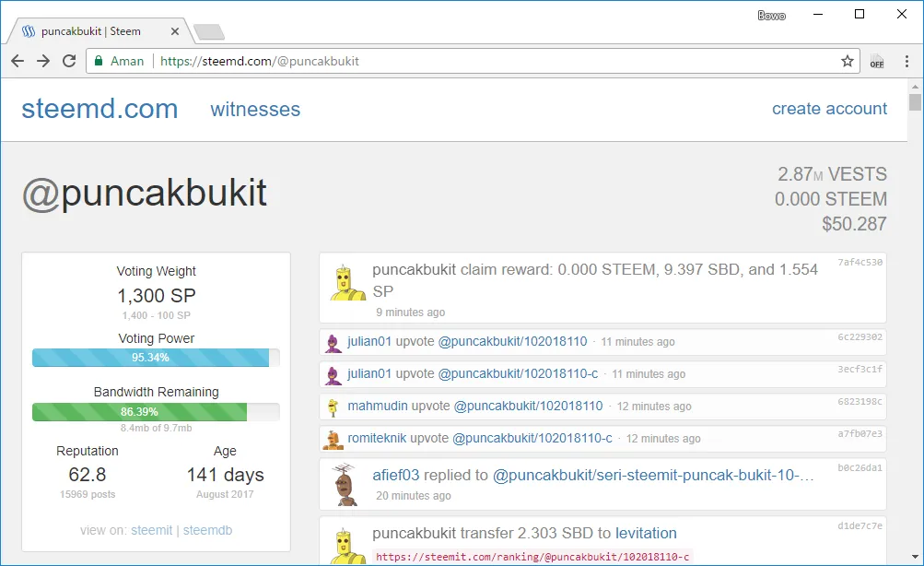The width and height of the screenshot is (924, 566).
Task: Open @puncakbukit/102018110-c link upvoted by romiteknik
Action: tap(532, 438)
